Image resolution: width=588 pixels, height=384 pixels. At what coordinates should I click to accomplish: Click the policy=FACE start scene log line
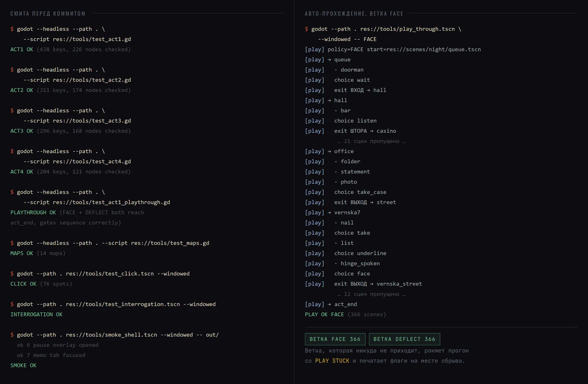pyautogui.click(x=393, y=49)
